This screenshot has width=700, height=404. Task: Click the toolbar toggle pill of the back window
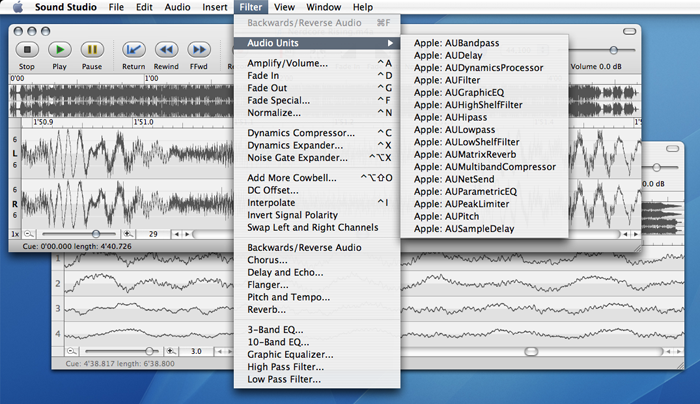point(672,149)
